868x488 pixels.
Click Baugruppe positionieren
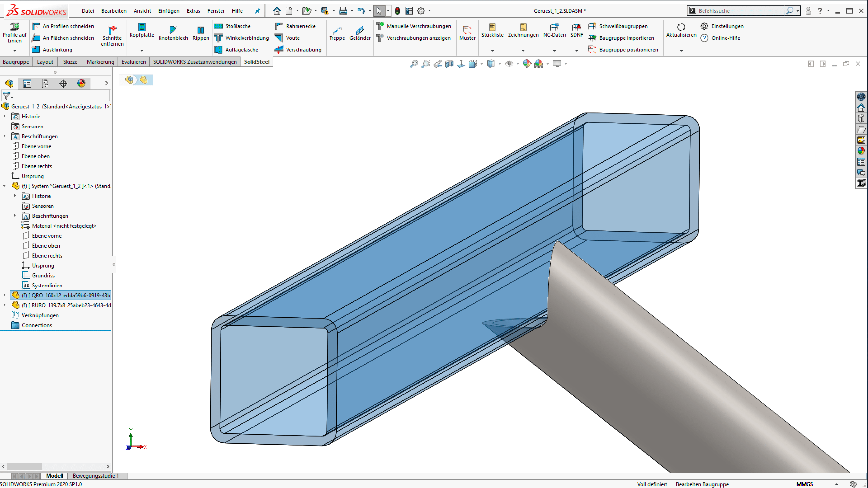623,50
